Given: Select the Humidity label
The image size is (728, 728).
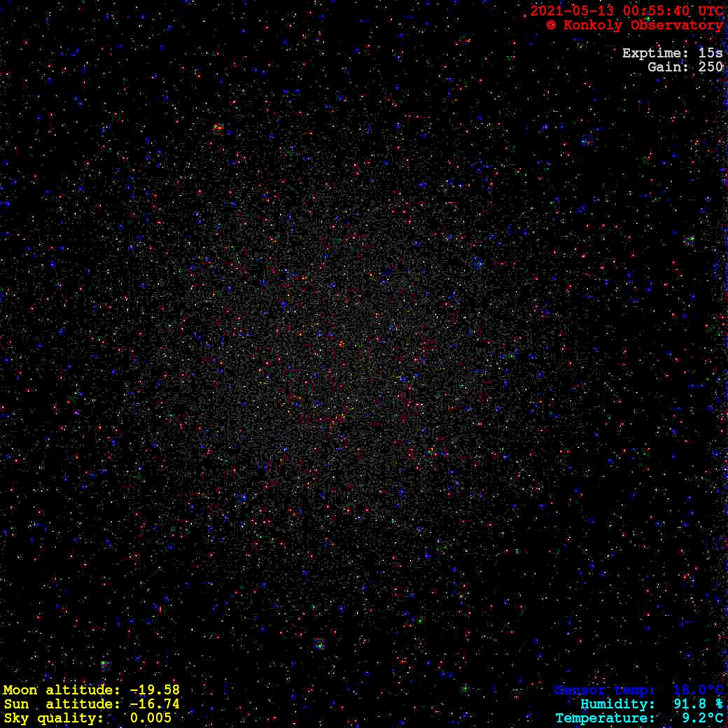Looking at the screenshot, I should [617, 704].
